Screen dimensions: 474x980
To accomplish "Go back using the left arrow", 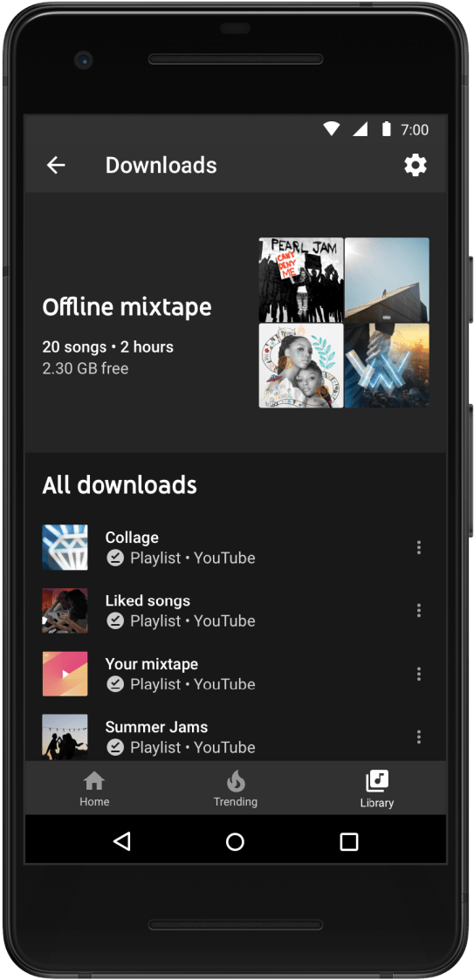I will click(x=56, y=165).
